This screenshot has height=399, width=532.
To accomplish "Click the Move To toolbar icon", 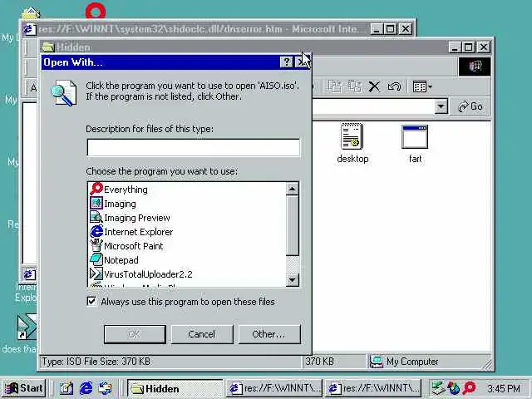I will pyautogui.click(x=334, y=86).
